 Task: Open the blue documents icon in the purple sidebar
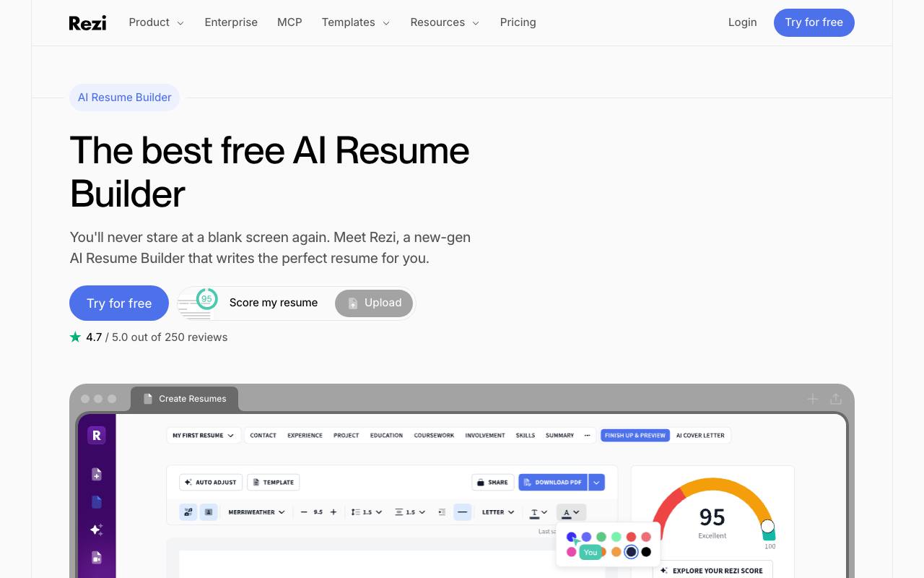coord(97,501)
